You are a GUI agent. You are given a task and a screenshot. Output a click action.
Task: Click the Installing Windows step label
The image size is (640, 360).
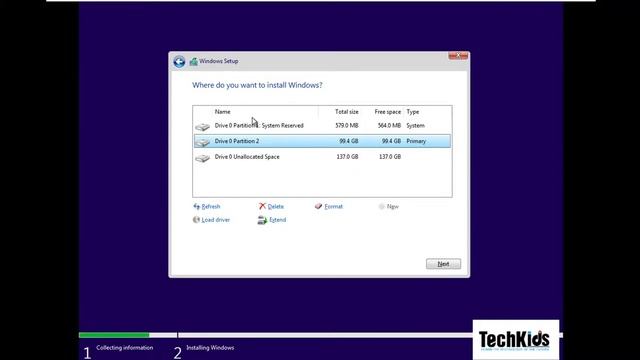coord(210,348)
